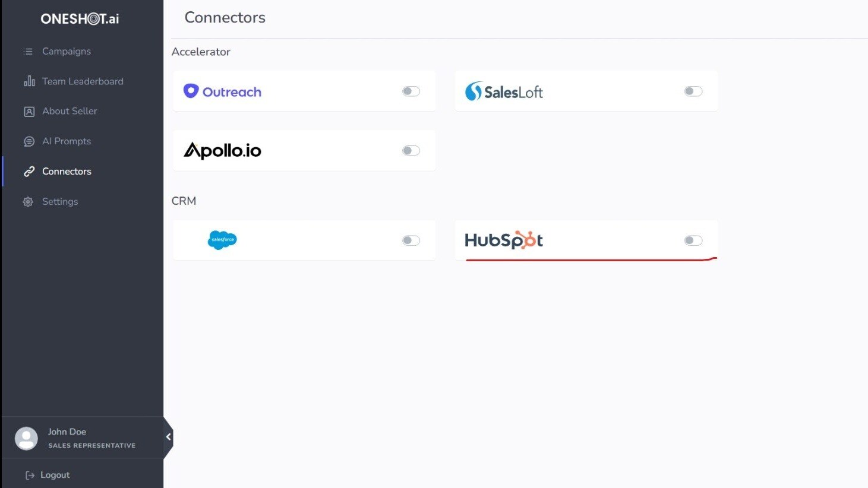Collapse the sidebar using the chevron arrow
The image size is (868, 488).
pos(168,437)
